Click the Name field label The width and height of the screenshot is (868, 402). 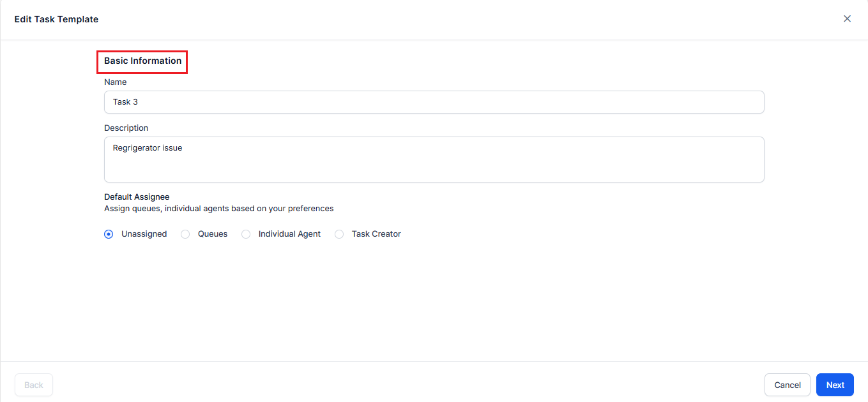(x=116, y=82)
